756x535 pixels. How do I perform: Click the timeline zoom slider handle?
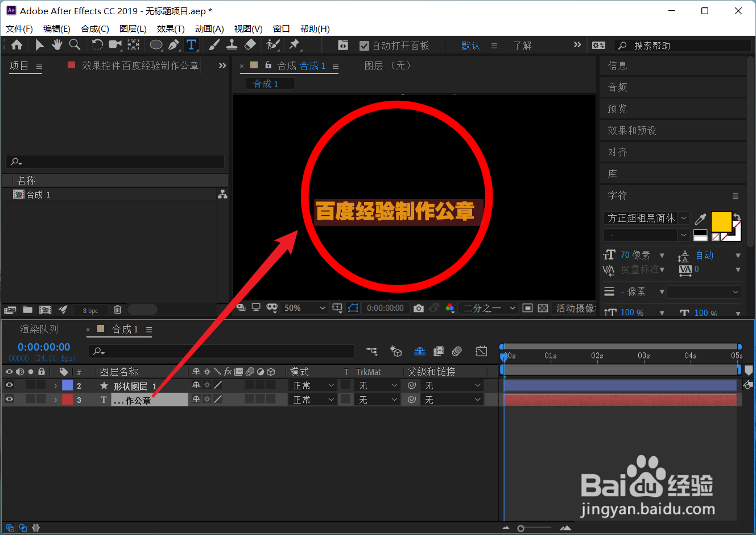tap(520, 528)
